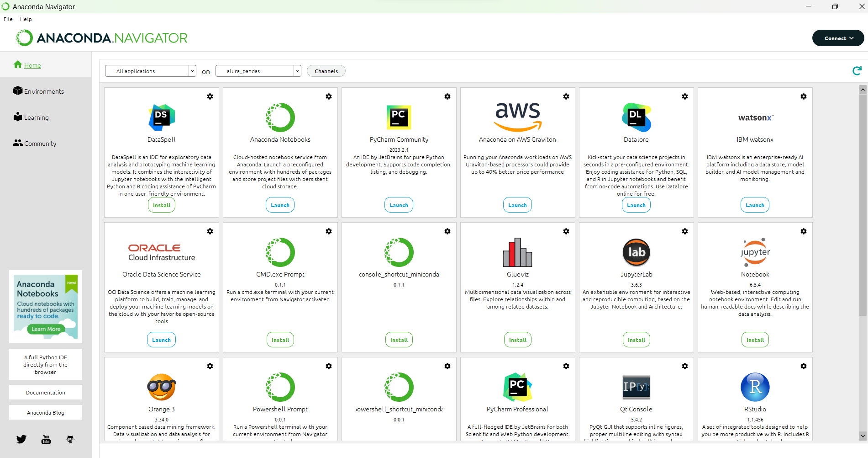Open Anaconda GitHub page icon
The image size is (868, 458).
tap(70, 439)
